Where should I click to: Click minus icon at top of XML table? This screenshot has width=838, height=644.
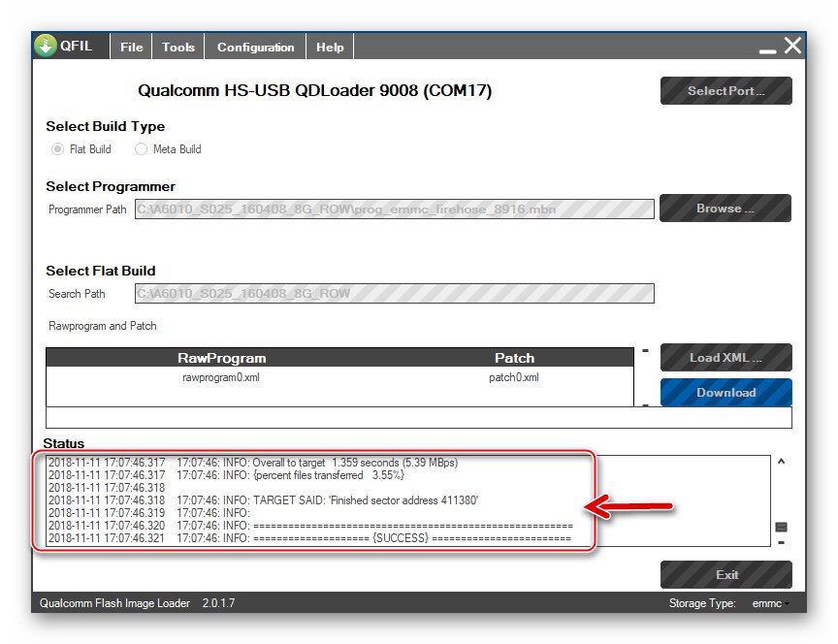coord(646,350)
